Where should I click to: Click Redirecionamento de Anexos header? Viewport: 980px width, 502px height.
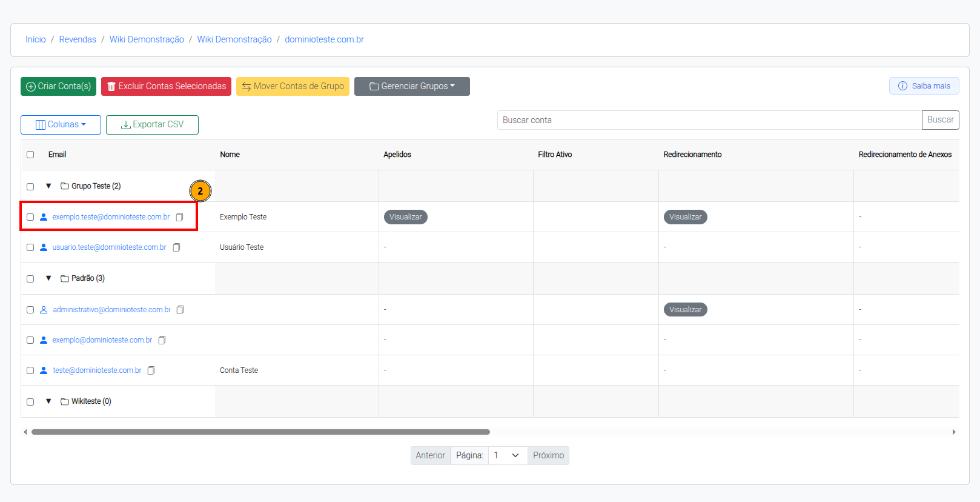[905, 155]
